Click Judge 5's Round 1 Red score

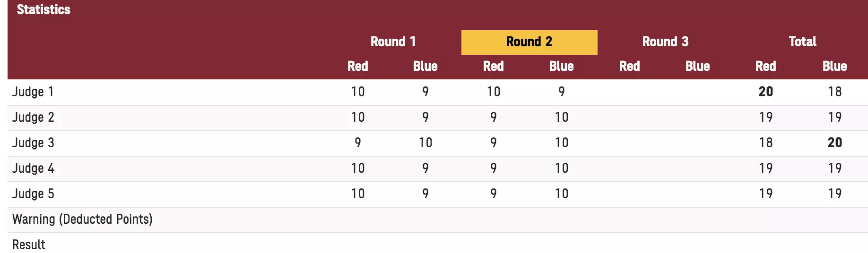358,194
